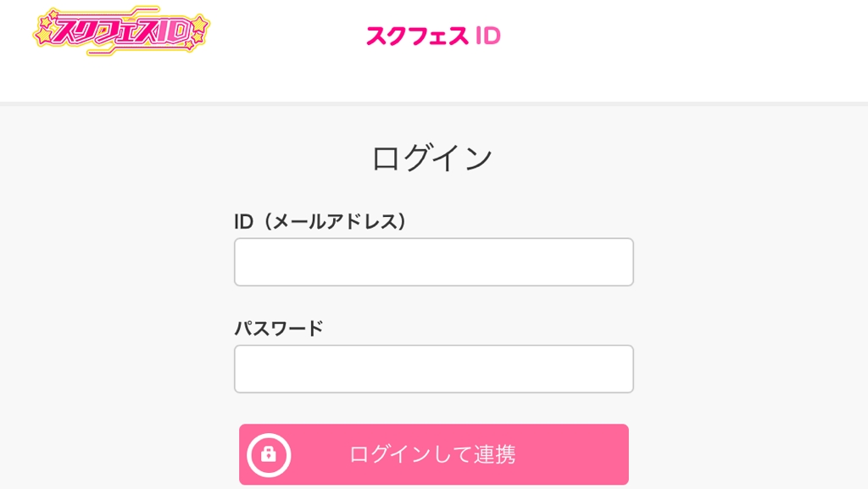Click the スクフェスID logo image
The image size is (868, 489).
tap(121, 31)
